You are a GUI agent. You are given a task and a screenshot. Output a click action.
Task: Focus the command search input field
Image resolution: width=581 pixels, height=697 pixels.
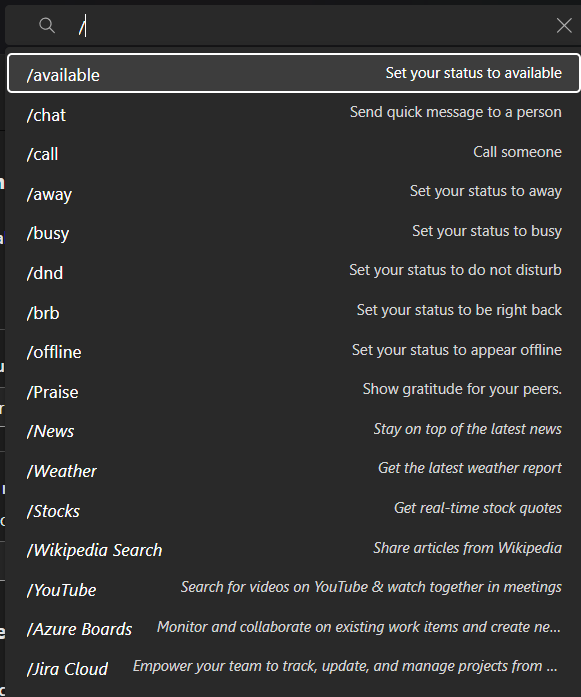click(311, 25)
